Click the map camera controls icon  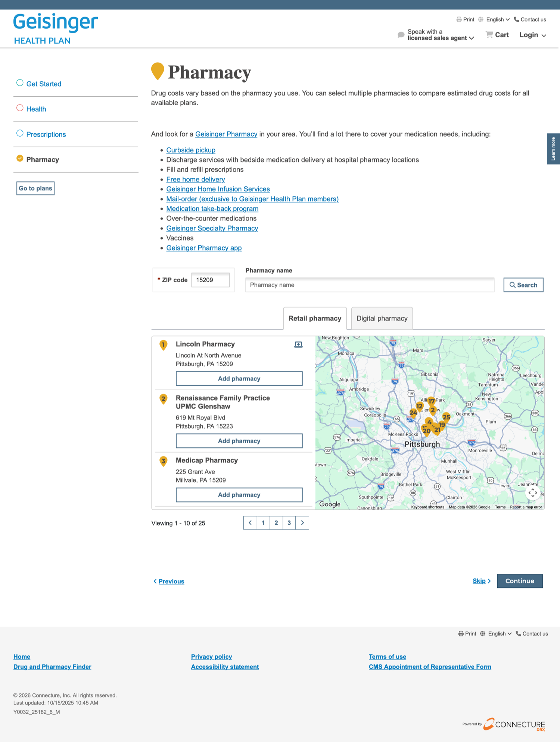pyautogui.click(x=533, y=493)
